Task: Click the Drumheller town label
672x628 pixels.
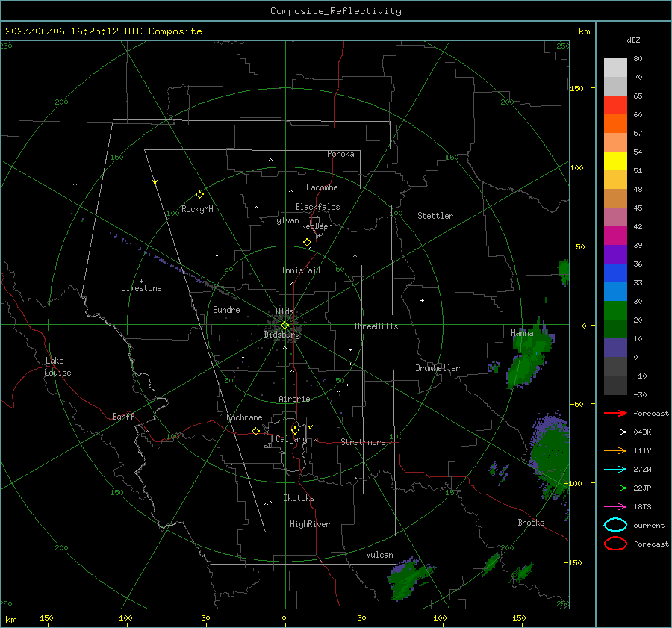Action: pos(438,368)
